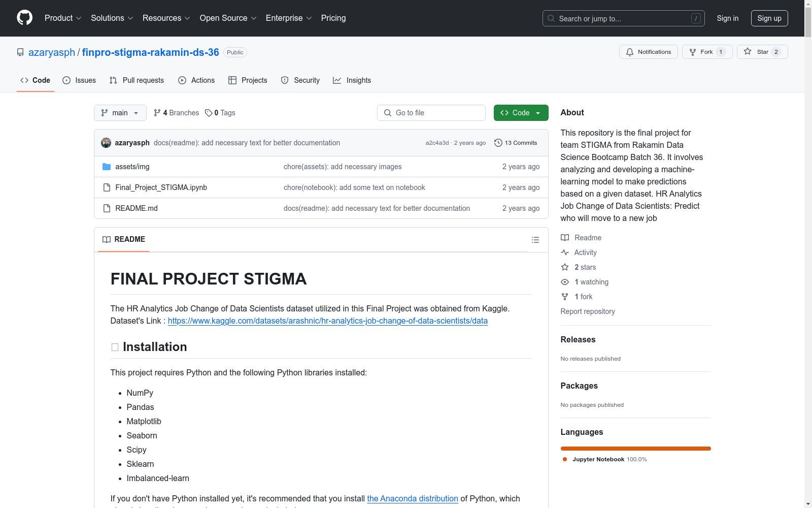Click the Go to file magnifier icon
The height and width of the screenshot is (508, 812).
point(388,113)
